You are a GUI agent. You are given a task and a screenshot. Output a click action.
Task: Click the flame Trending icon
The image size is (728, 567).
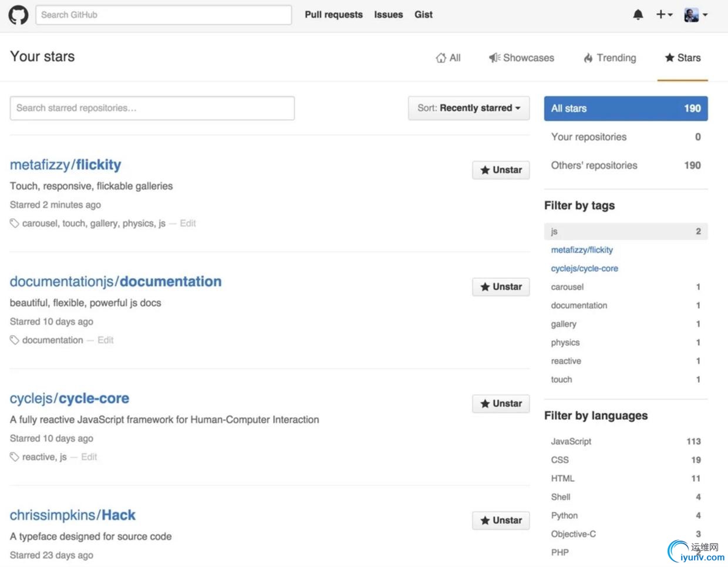[x=588, y=58]
